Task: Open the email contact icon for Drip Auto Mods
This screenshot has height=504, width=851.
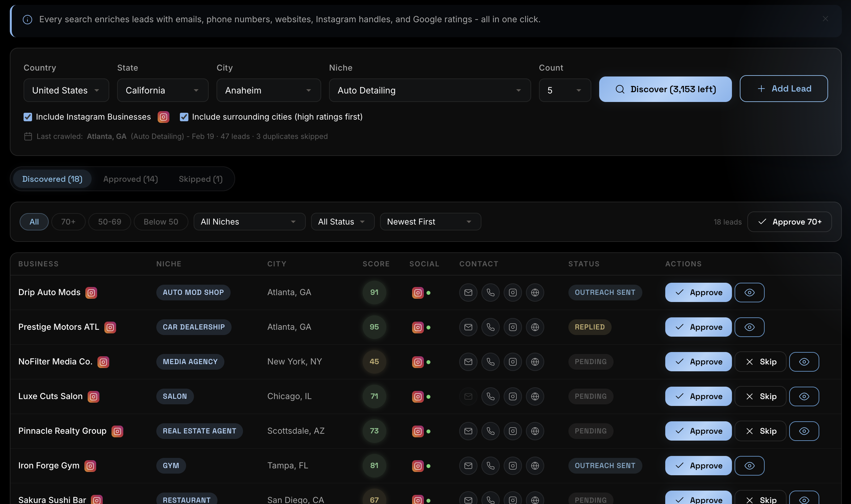Action: 468,293
